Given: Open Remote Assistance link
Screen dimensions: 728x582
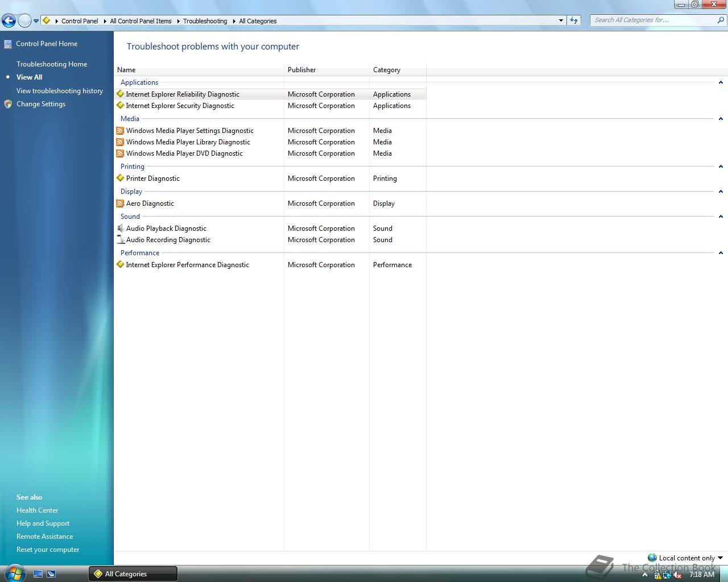Looking at the screenshot, I should click(x=44, y=537).
